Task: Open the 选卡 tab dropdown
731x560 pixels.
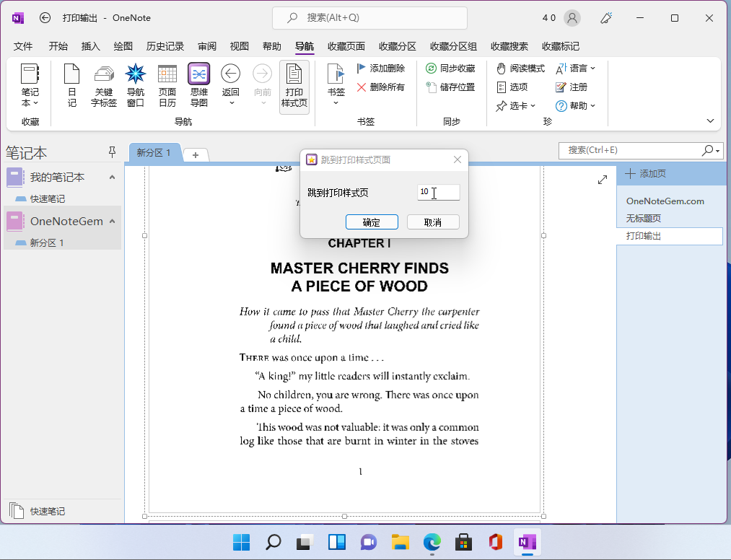Action: pyautogui.click(x=516, y=106)
